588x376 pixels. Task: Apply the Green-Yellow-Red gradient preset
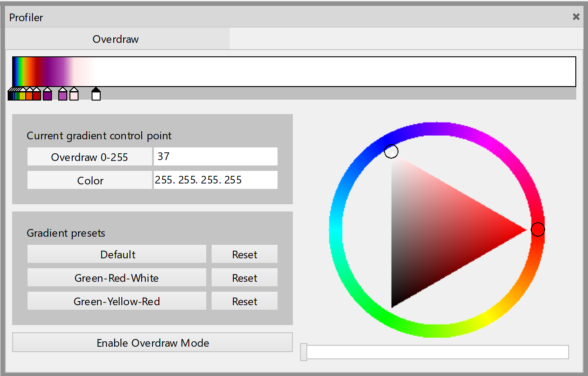coord(117,301)
